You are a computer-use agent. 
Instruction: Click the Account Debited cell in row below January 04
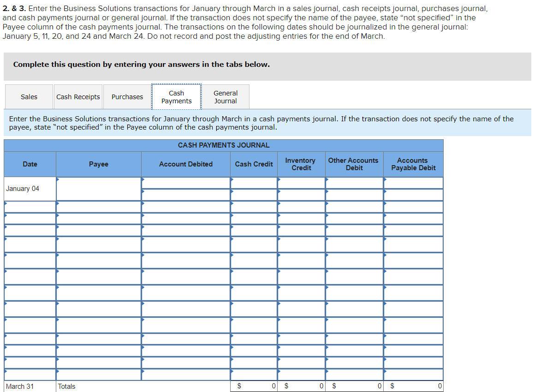(186, 207)
